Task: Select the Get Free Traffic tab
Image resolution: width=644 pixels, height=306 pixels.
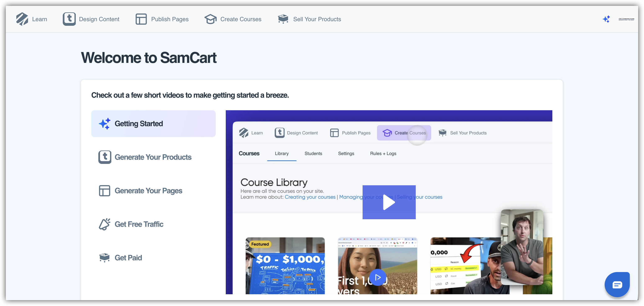Action: pos(139,224)
